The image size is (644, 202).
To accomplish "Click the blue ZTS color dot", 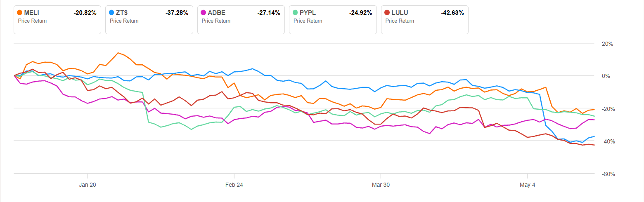I will click(112, 13).
